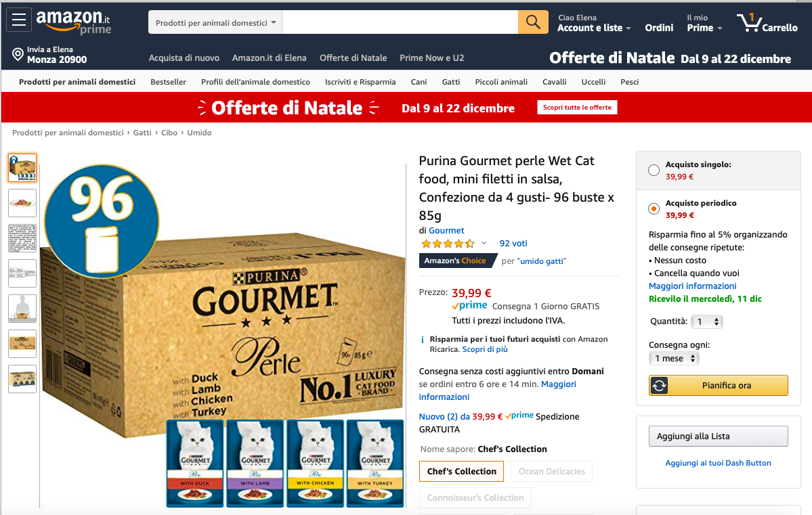
Task: Open the Quantità dropdown
Action: tap(708, 322)
